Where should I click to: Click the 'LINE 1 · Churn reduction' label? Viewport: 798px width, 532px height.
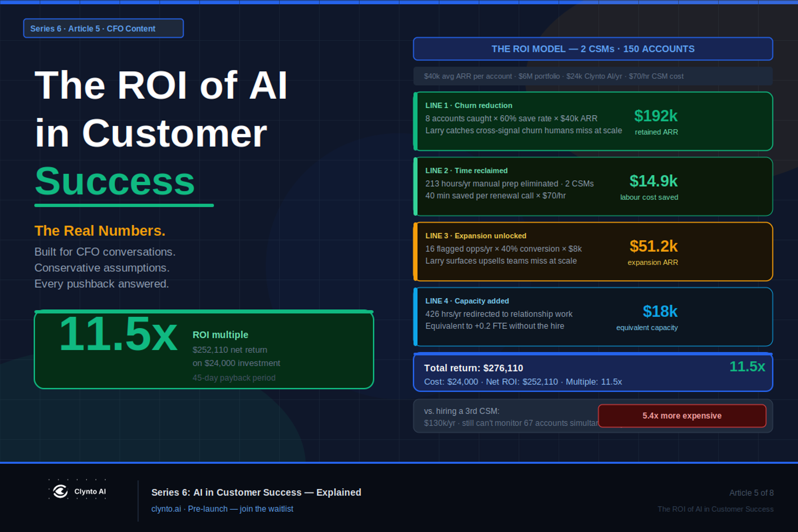pos(469,105)
